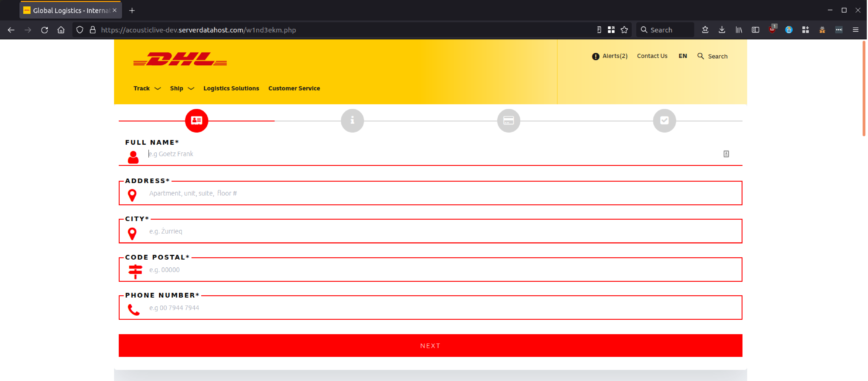Viewport: 868px width, 381px height.
Task: Expand the Track dropdown
Action: coord(147,88)
